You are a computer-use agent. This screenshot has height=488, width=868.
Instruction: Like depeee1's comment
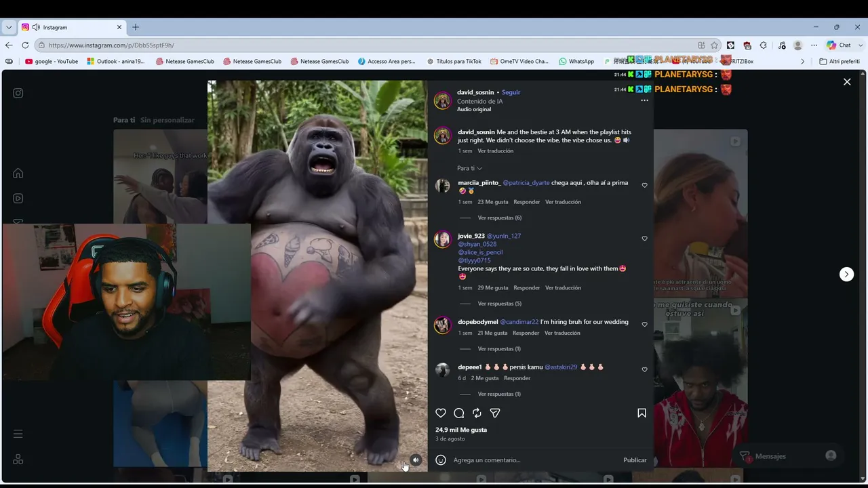tap(644, 369)
